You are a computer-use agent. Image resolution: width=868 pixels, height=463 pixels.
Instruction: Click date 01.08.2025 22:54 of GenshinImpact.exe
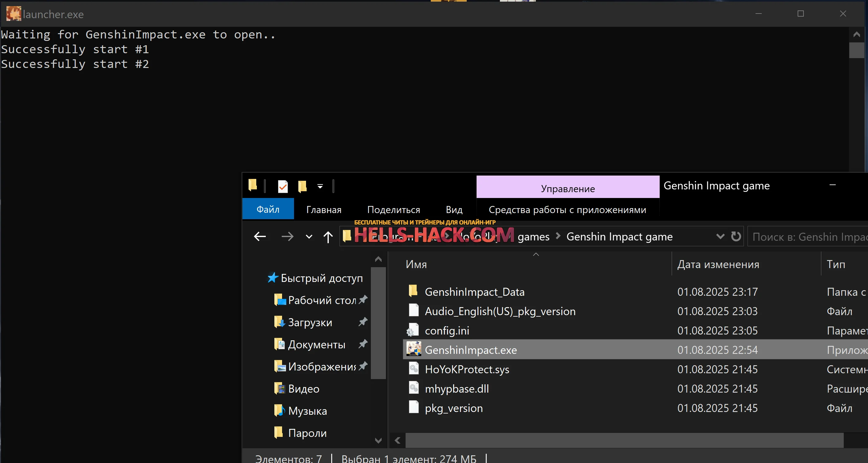717,350
